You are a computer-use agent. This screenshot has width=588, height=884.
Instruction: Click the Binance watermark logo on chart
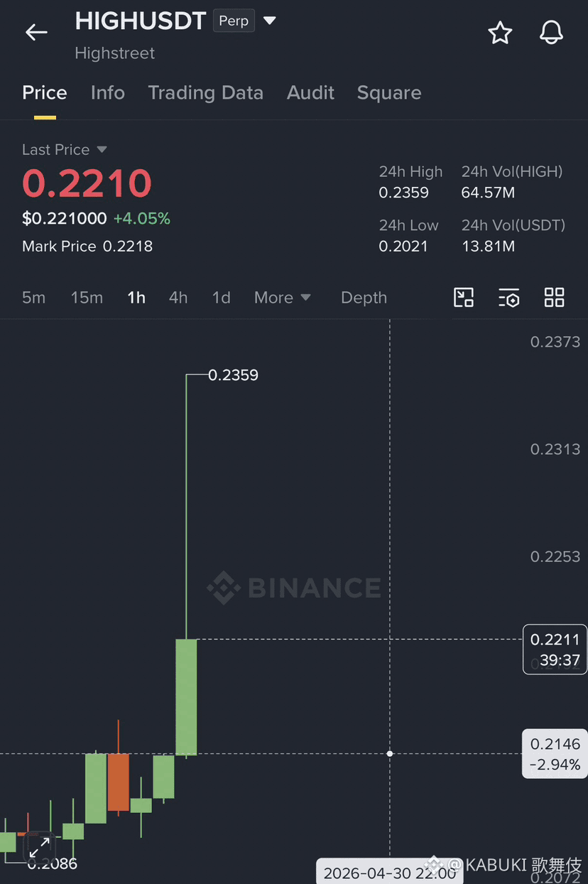pyautogui.click(x=294, y=588)
